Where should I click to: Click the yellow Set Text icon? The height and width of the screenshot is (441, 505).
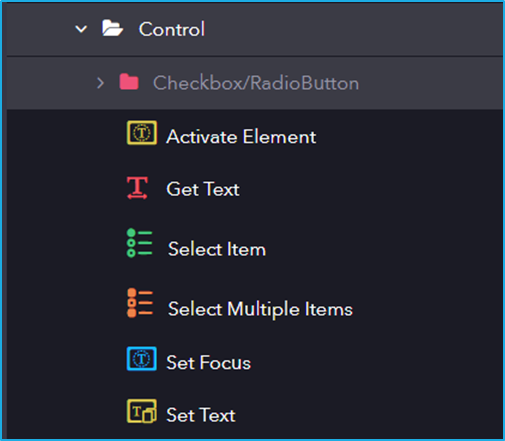coord(142,411)
